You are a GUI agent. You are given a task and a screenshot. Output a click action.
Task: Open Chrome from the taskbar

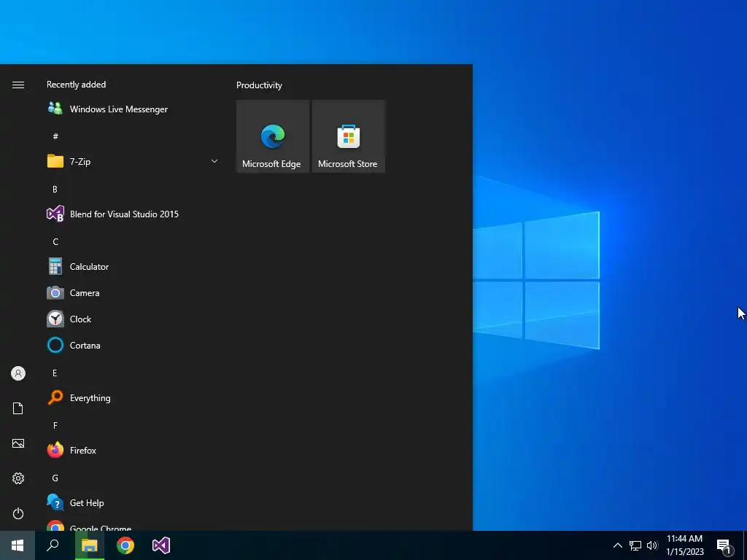pos(125,545)
